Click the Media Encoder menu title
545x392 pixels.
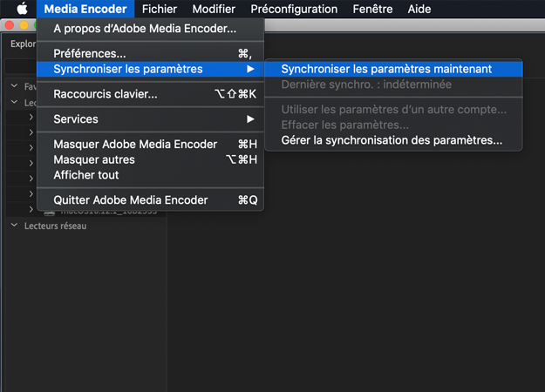click(85, 9)
